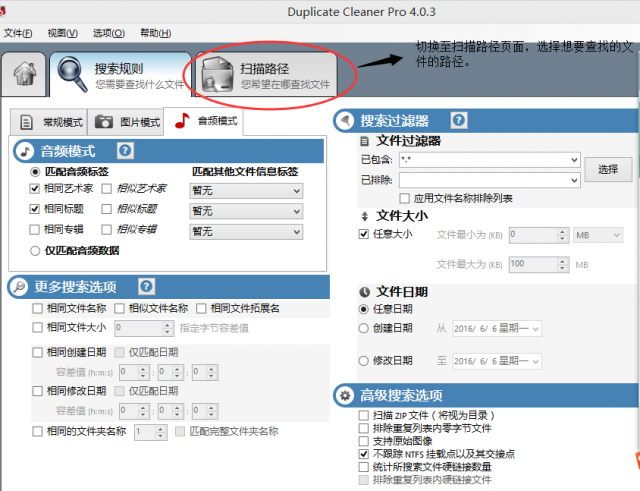Open MB unit dropdown for minimum size

pyautogui.click(x=598, y=235)
